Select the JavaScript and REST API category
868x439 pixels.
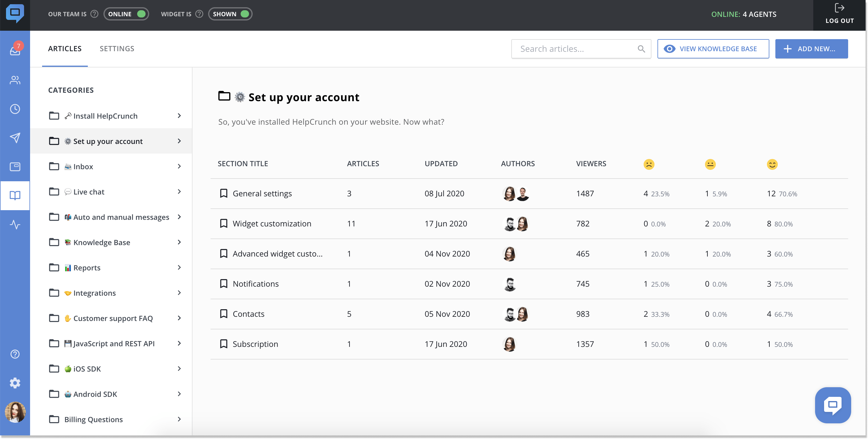tap(111, 344)
